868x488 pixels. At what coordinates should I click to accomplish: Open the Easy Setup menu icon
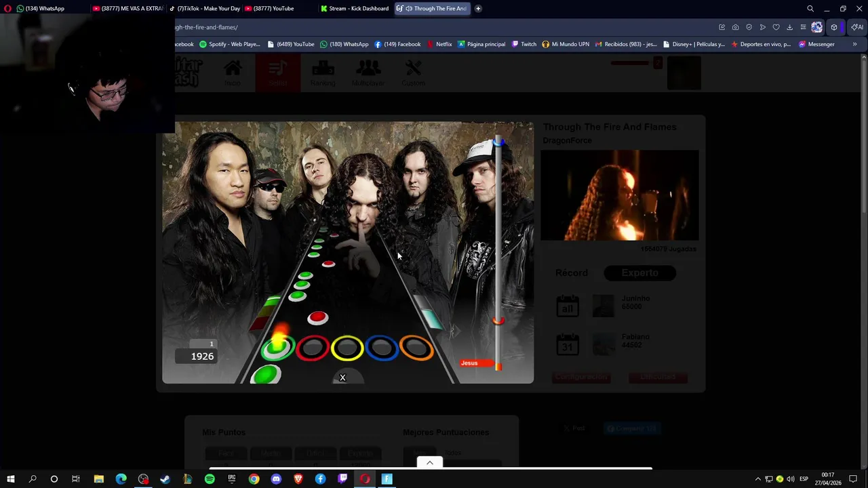click(x=803, y=27)
